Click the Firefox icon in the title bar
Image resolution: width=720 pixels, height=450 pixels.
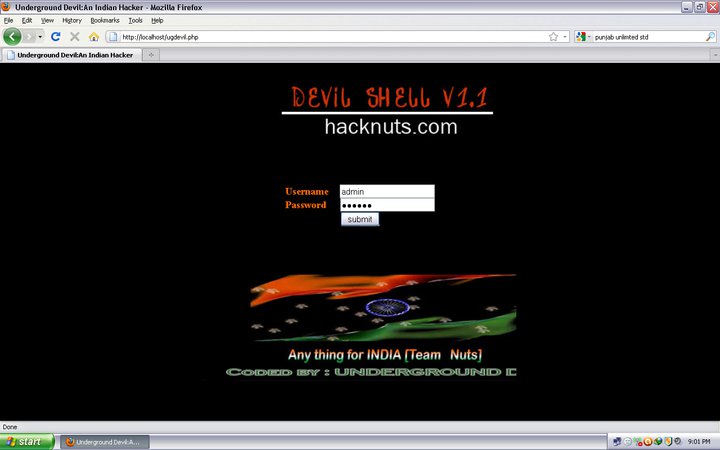pos(6,7)
